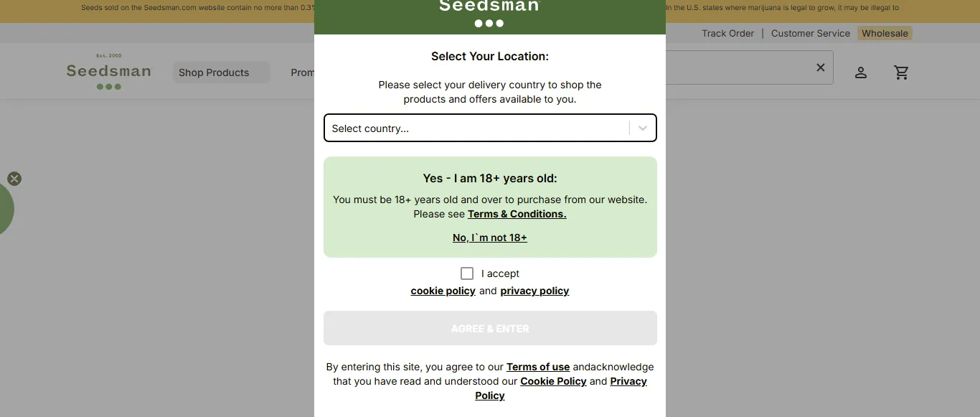
Task: Check the 'I accept' checkbox
Action: point(467,273)
